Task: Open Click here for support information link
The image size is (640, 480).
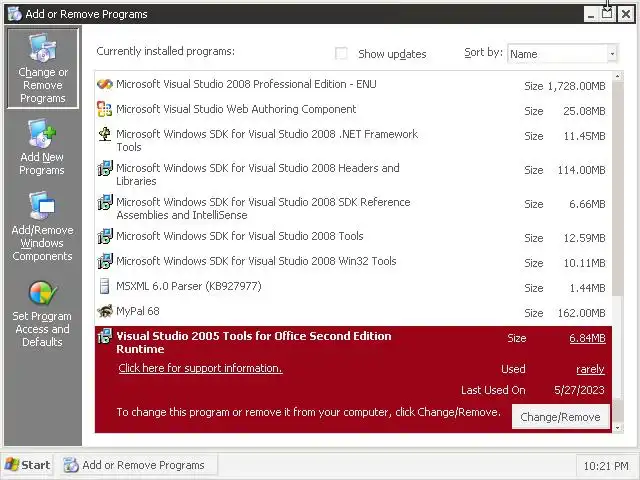Action: [200, 368]
